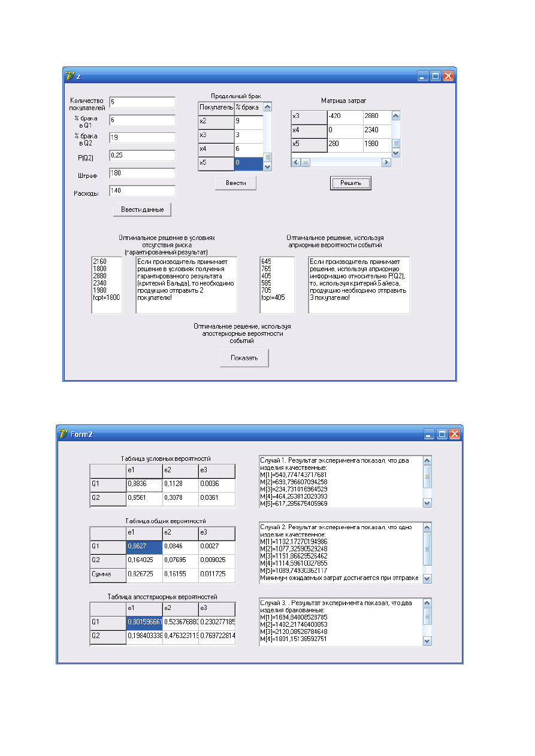
Task: Click the Ввести button under Предельный брак
Action: [236, 183]
